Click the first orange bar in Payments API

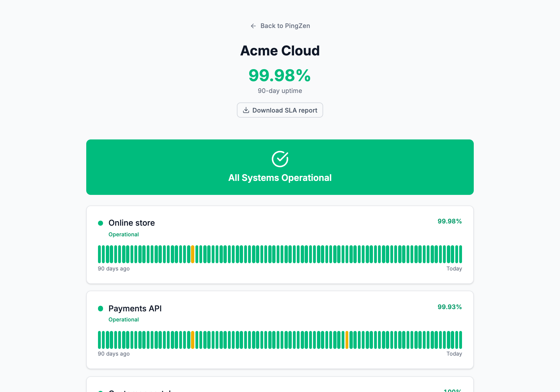tap(193, 340)
